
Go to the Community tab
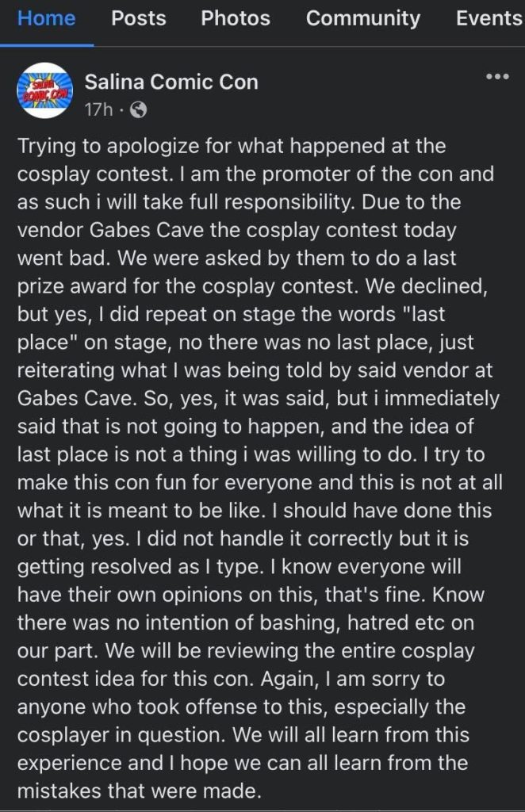click(363, 18)
